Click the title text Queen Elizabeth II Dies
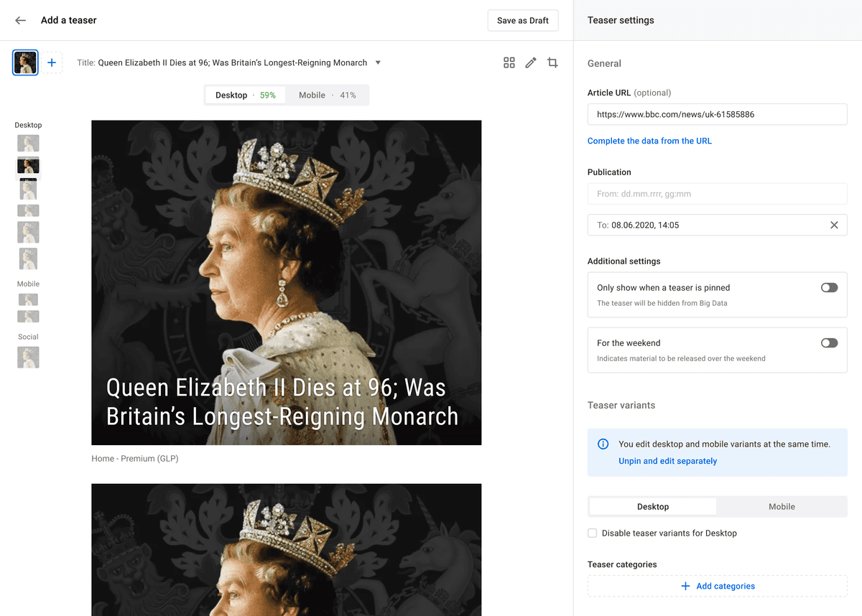862x616 pixels. [x=233, y=62]
